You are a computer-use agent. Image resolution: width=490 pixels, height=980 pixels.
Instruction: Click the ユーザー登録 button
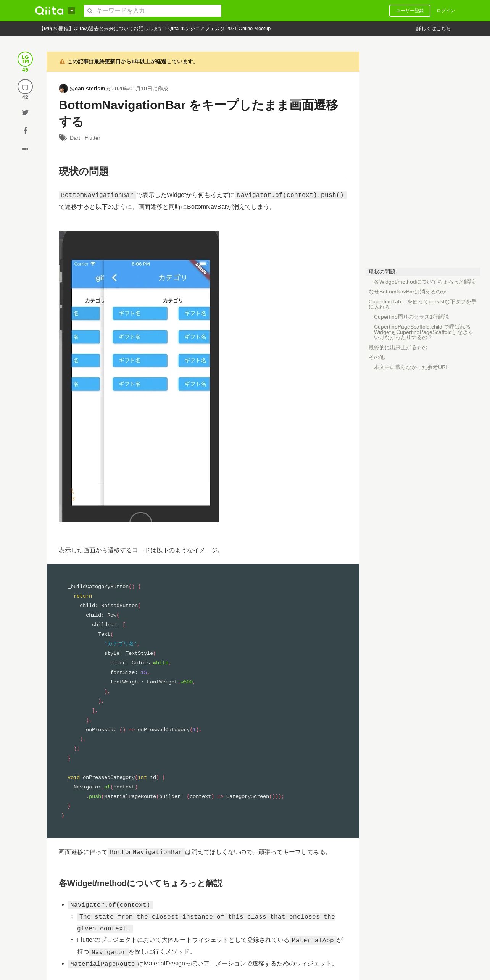[x=410, y=11]
